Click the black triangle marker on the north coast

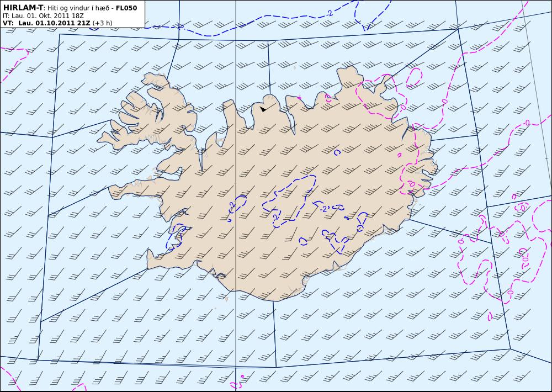[263, 109]
